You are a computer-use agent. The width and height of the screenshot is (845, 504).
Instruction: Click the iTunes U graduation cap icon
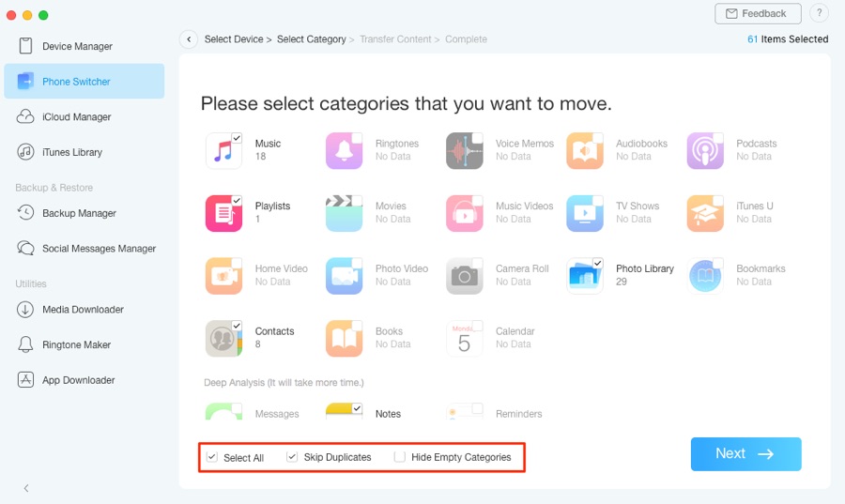(x=705, y=213)
